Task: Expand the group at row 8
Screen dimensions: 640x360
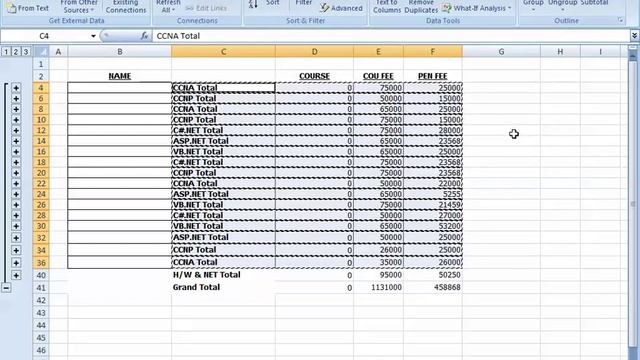Action: [16, 109]
